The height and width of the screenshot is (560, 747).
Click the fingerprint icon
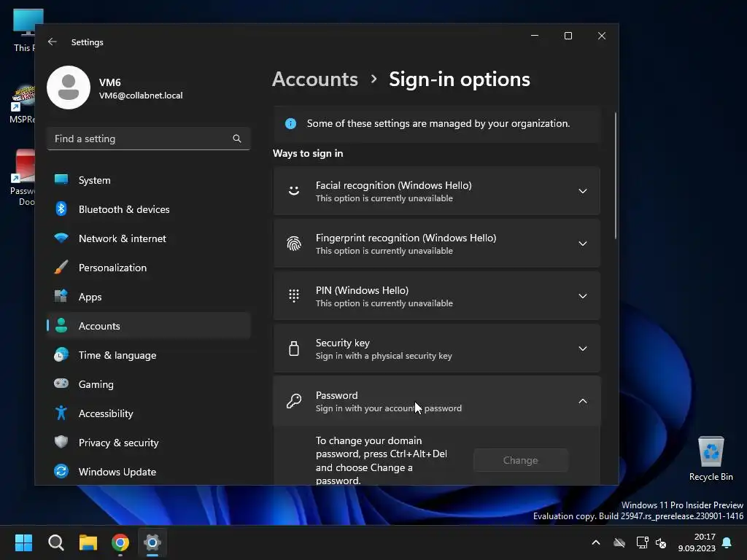(294, 244)
